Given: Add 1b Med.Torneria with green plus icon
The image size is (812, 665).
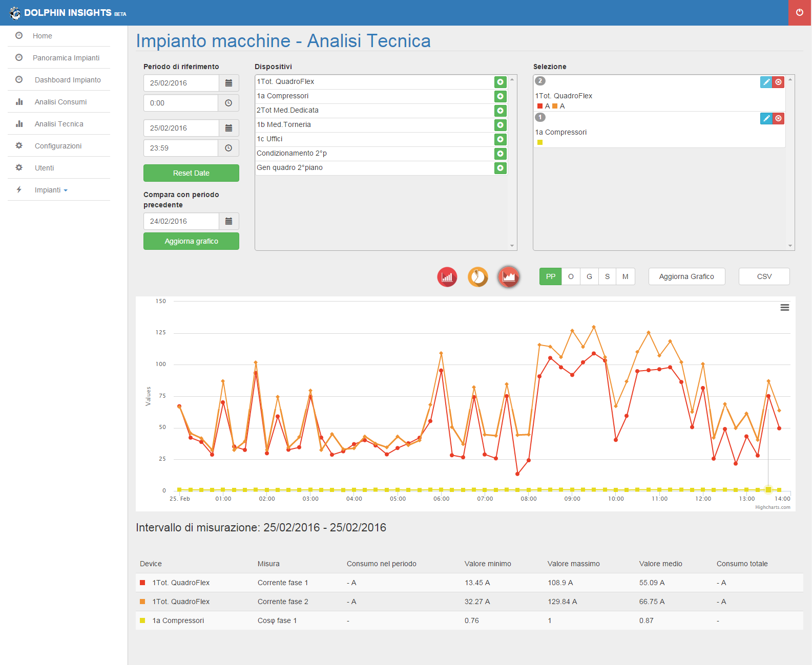Looking at the screenshot, I should click(x=500, y=125).
